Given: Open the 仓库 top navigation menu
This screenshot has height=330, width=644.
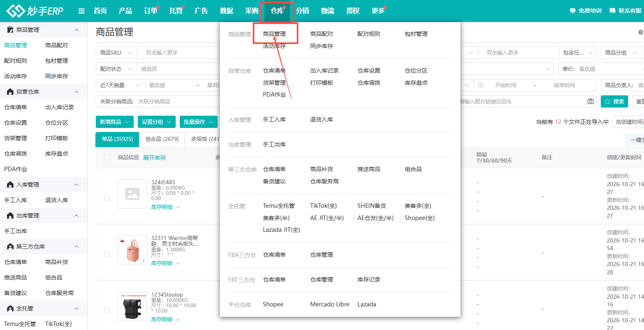Looking at the screenshot, I should [277, 11].
